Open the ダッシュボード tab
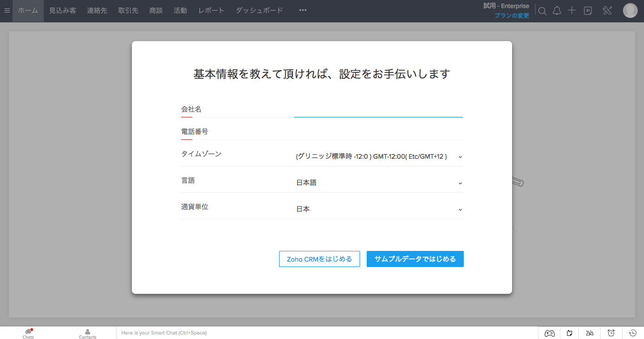Viewport: 644px width, 339px height. (x=259, y=11)
